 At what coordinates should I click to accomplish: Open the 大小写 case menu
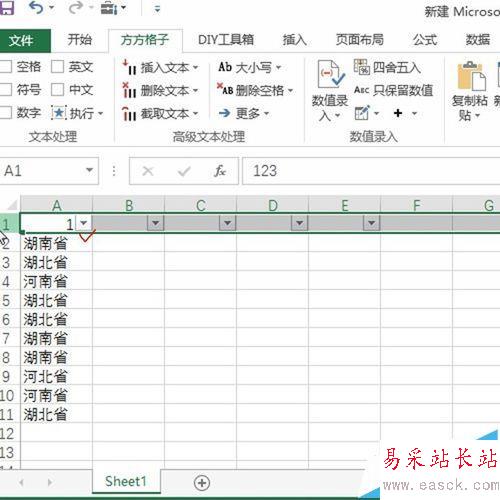pyautogui.click(x=249, y=68)
